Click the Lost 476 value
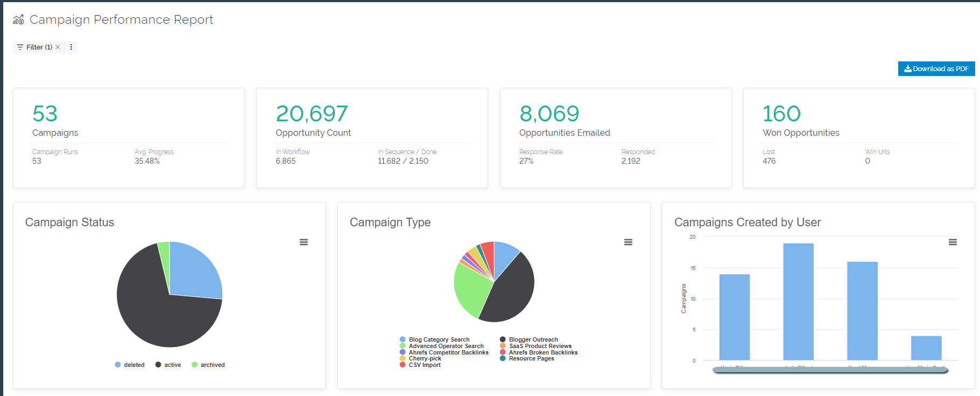 [769, 161]
